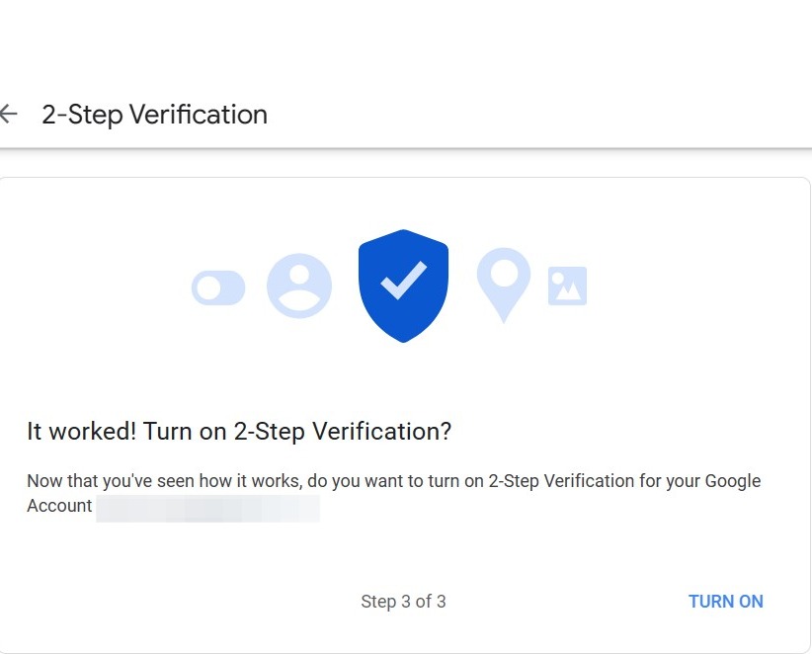Click the head circle of the avatar icon

(x=299, y=274)
